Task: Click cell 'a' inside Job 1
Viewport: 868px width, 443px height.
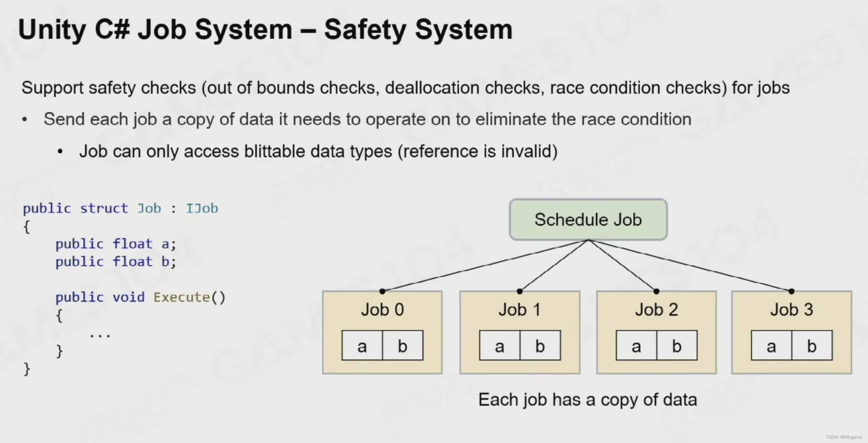Action: (500, 346)
